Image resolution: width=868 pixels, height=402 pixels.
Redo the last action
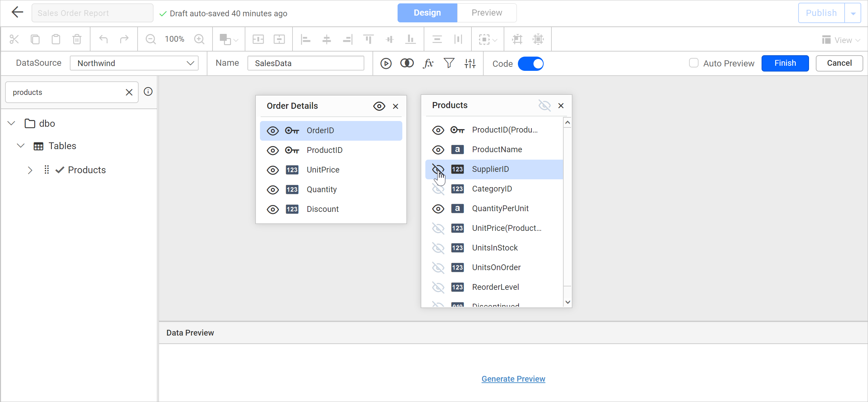point(124,39)
